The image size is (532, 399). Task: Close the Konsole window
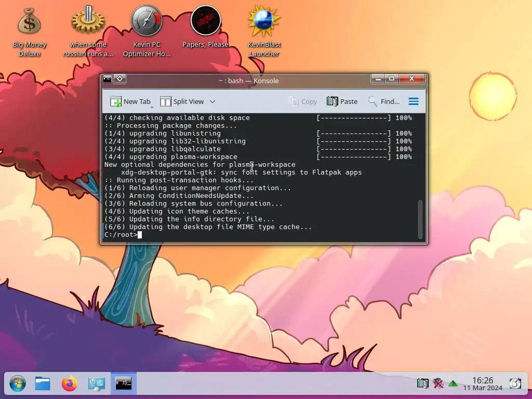pyautogui.click(x=411, y=79)
